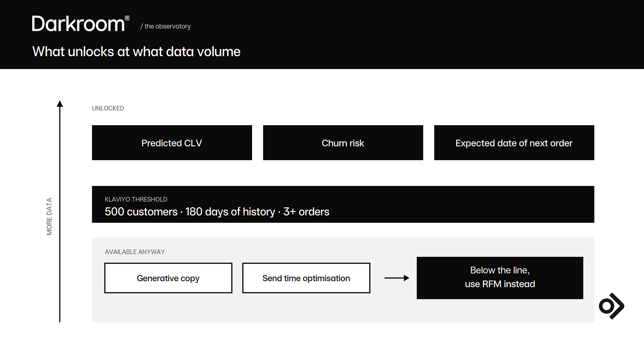This screenshot has width=644, height=359.
Task: Click the Send time optimisation box
Action: [306, 278]
